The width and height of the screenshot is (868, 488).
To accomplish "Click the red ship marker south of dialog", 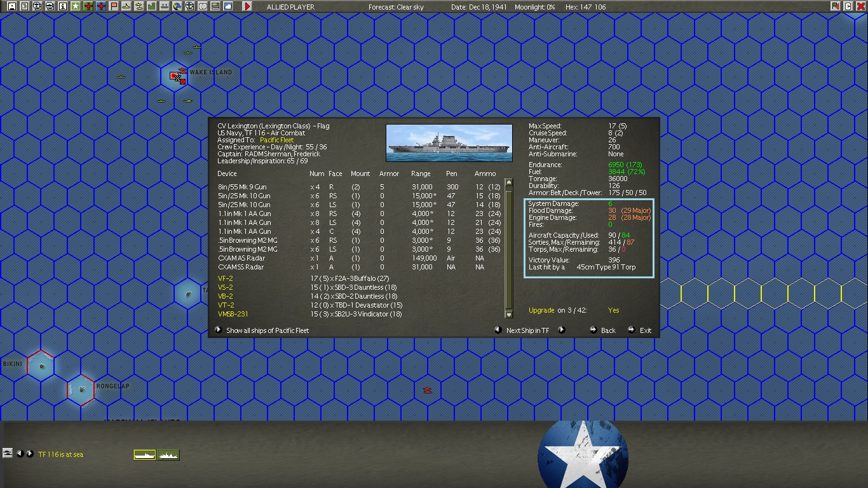I will point(428,390).
